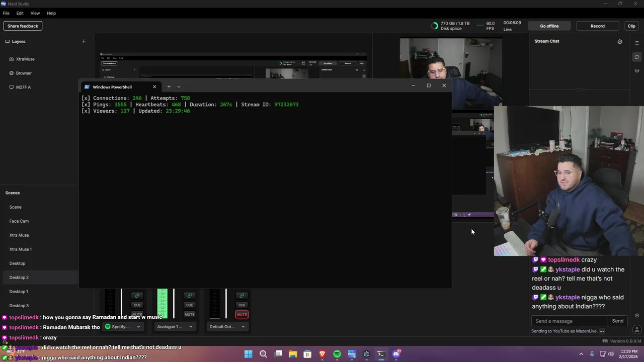Toggle link on the Default Out channel
This screenshot has height=362, width=644.
(242, 296)
